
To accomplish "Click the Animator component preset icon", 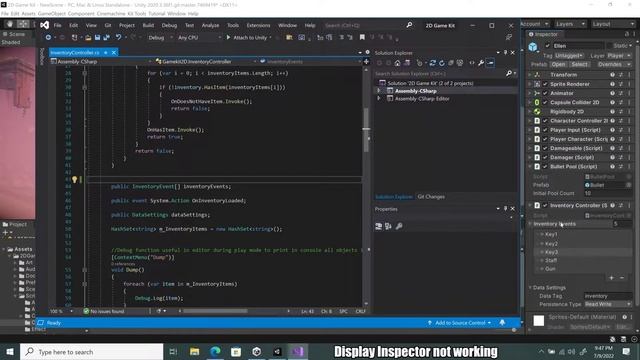I will pyautogui.click(x=621, y=93).
